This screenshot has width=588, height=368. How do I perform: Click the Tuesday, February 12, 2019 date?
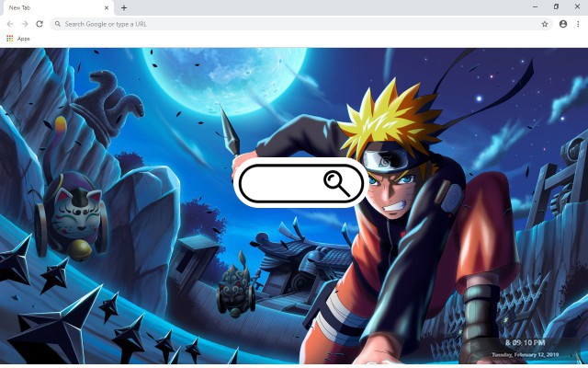click(525, 354)
